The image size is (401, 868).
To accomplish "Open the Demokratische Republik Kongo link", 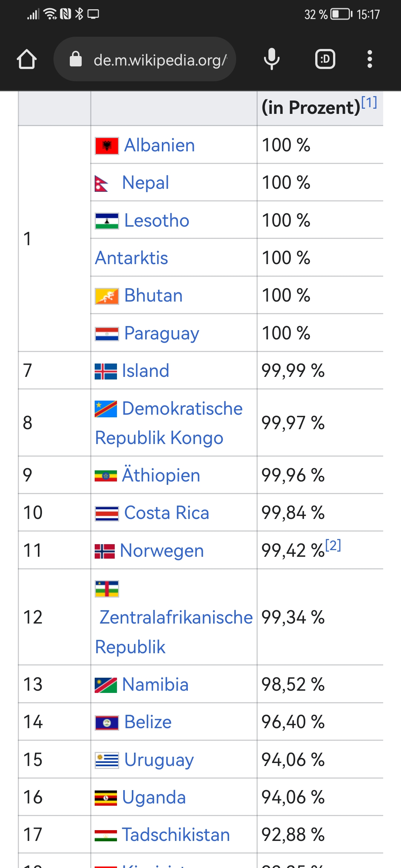I will click(x=169, y=423).
